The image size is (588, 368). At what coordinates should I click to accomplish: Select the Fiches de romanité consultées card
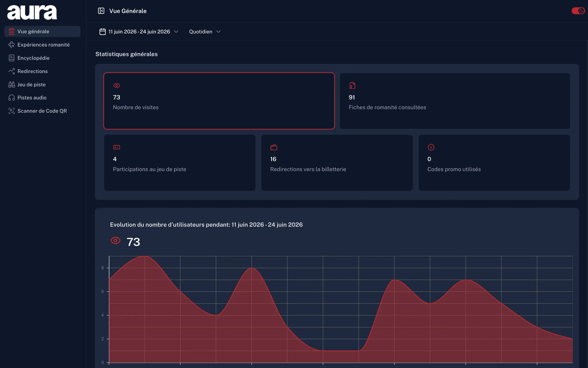(455, 101)
